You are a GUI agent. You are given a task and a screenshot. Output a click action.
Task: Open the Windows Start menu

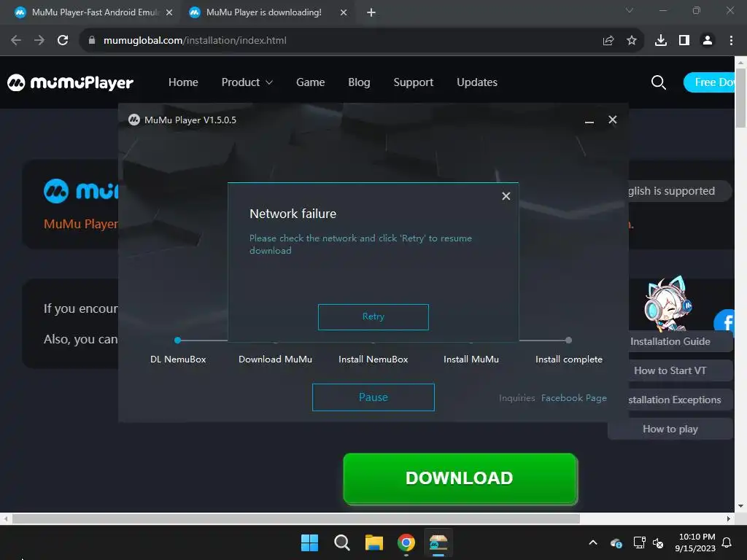click(x=309, y=542)
